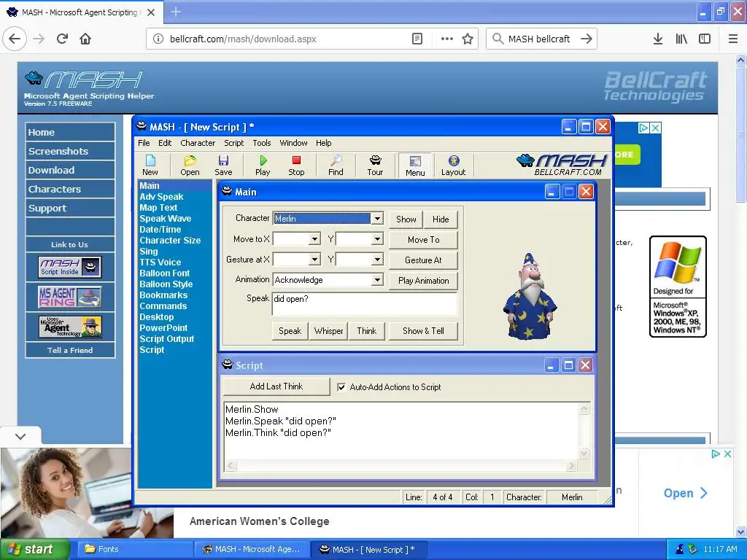Click the script output horizontal scrollbar
The image size is (747, 560).
coord(402,466)
